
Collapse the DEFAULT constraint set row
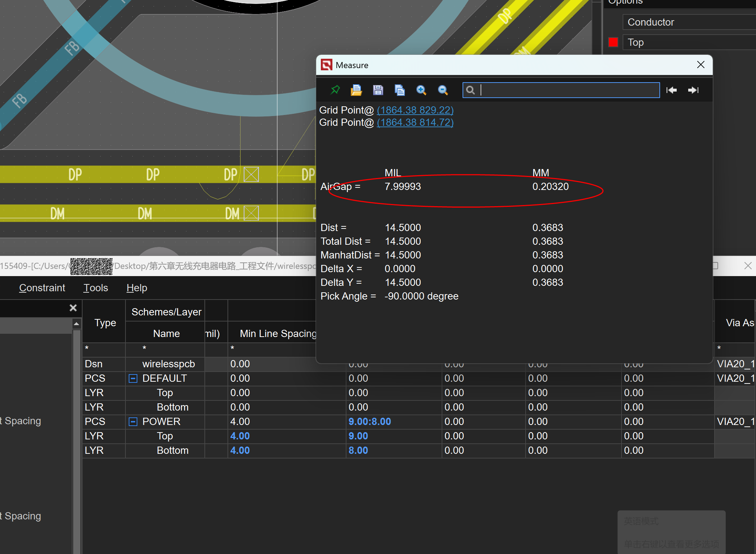[x=133, y=378]
